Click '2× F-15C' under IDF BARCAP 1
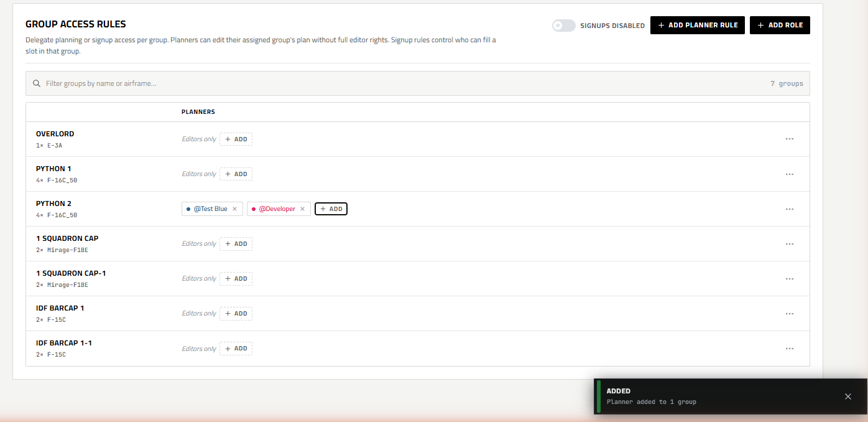Image resolution: width=868 pixels, height=422 pixels. pos(51,320)
